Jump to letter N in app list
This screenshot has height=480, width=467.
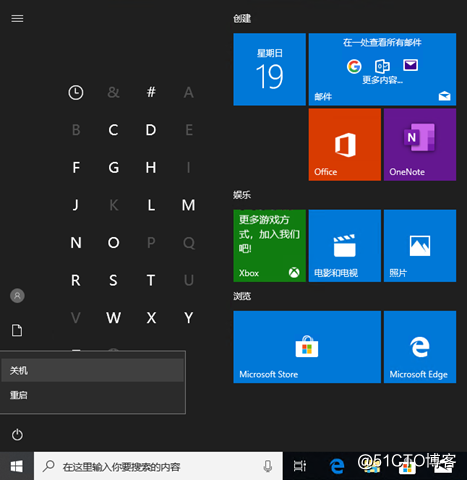(x=76, y=243)
